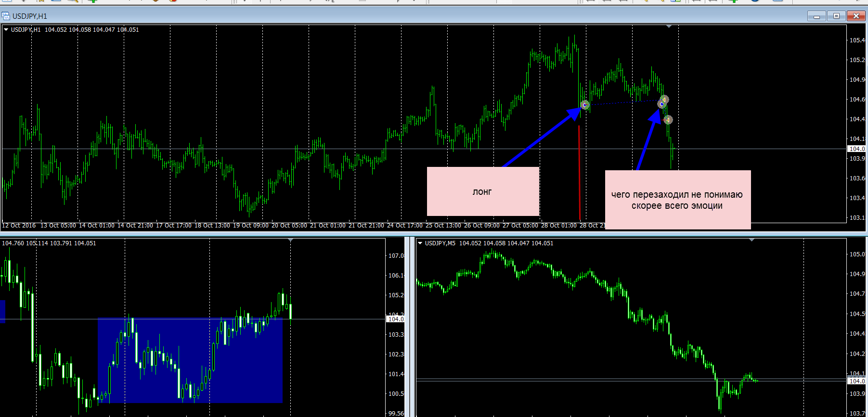868x417 pixels.
Task: Click the 12 Oct 2016 date label
Action: point(19,225)
